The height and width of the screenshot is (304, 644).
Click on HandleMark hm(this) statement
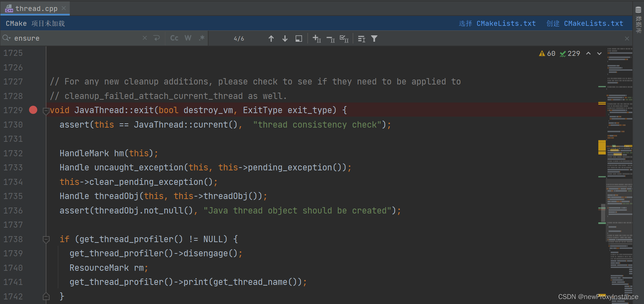109,153
